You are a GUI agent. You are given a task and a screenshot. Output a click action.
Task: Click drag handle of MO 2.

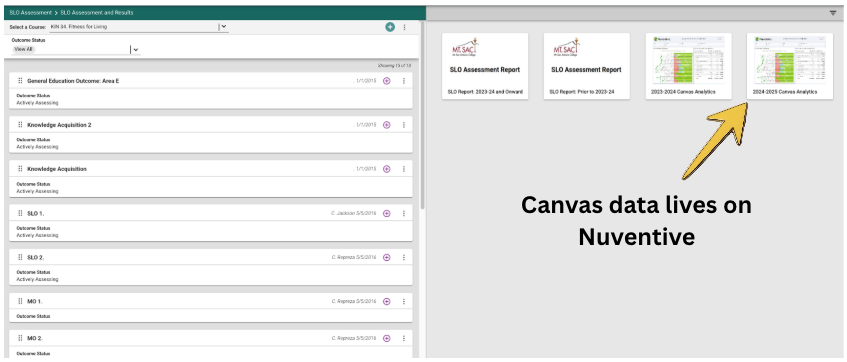20,338
